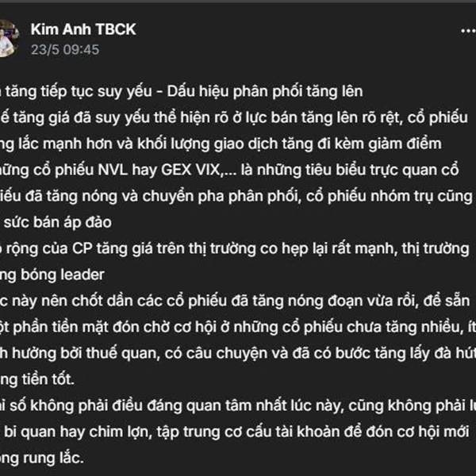Click the line ending 'lực bán tăng lên rõ rệt, cổ phiếu'
This screenshot has width=476, height=476.
pos(234,117)
